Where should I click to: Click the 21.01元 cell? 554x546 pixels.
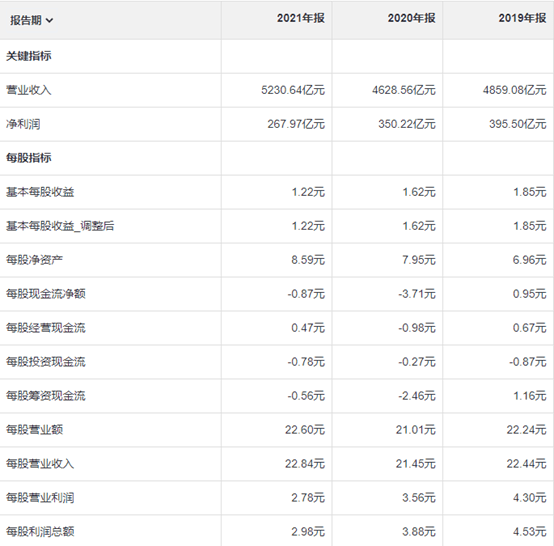[x=416, y=429]
